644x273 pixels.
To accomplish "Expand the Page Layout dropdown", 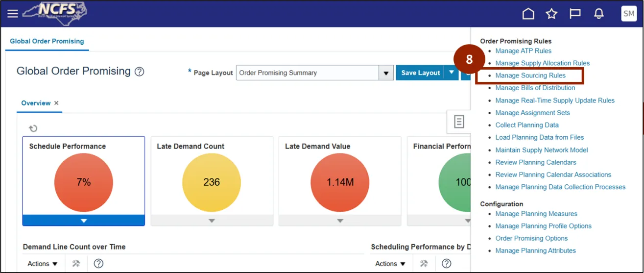I will [x=386, y=73].
